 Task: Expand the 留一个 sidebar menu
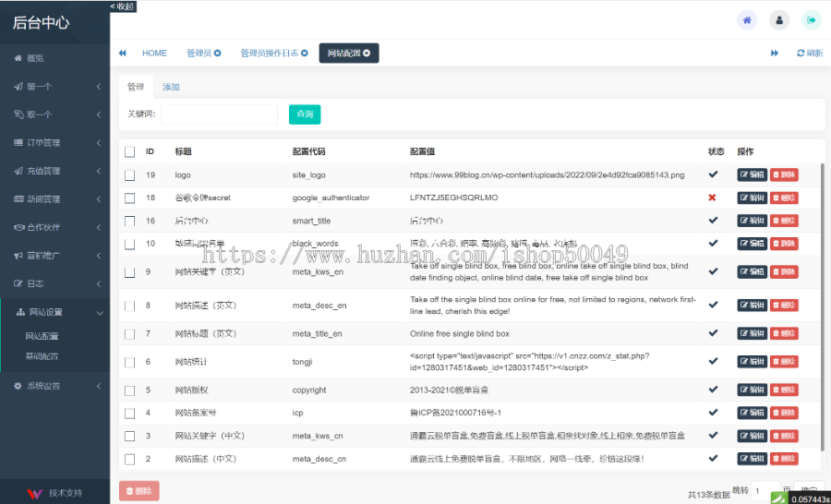[55, 87]
